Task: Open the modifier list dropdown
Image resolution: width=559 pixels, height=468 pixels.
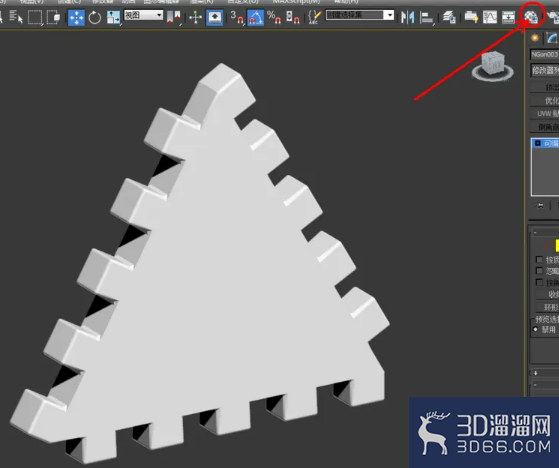Action: (x=545, y=70)
